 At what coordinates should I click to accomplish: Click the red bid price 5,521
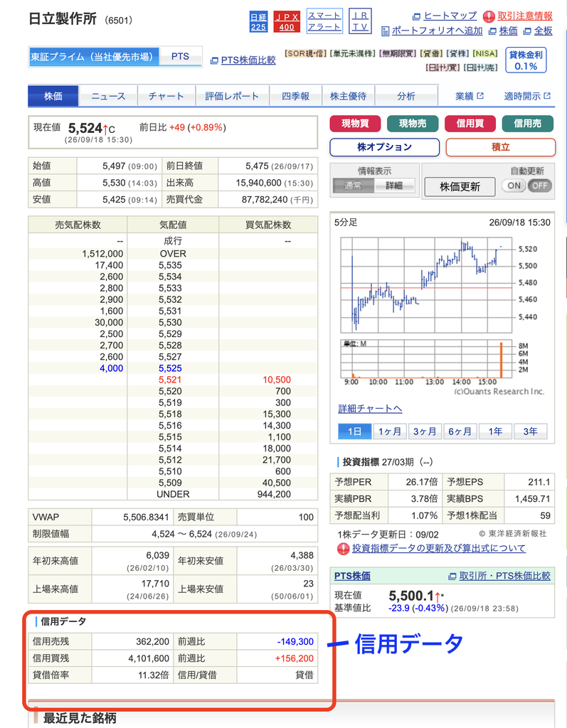tap(170, 380)
